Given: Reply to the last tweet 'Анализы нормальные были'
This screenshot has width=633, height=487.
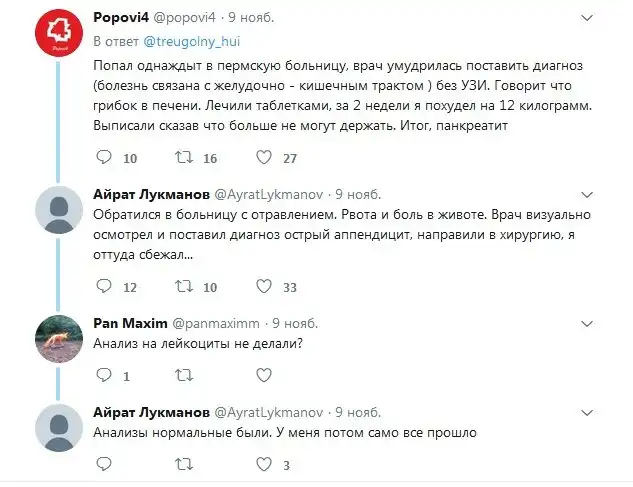Looking at the screenshot, I should coord(102,465).
